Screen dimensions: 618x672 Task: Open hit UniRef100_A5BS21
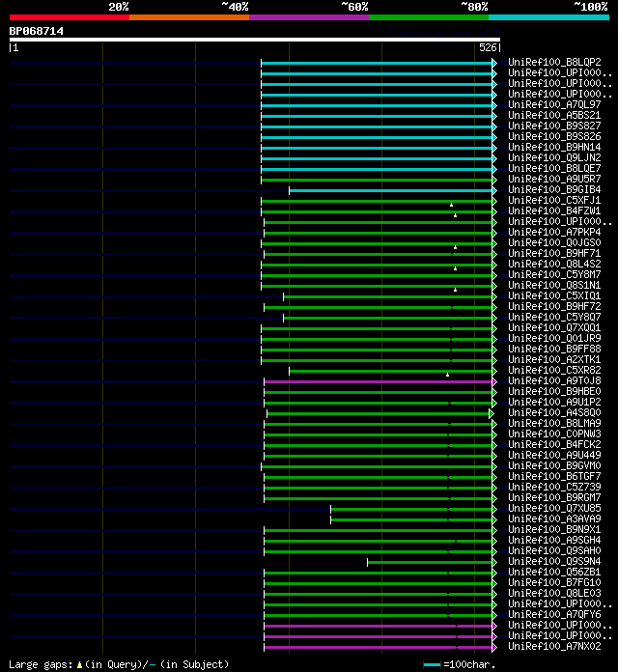click(x=554, y=115)
